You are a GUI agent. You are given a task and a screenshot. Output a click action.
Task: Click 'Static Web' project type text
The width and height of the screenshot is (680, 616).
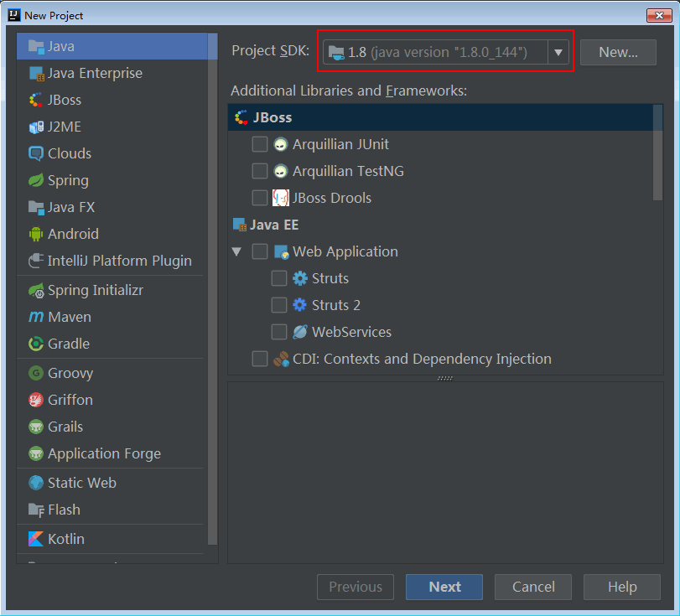click(x=82, y=483)
